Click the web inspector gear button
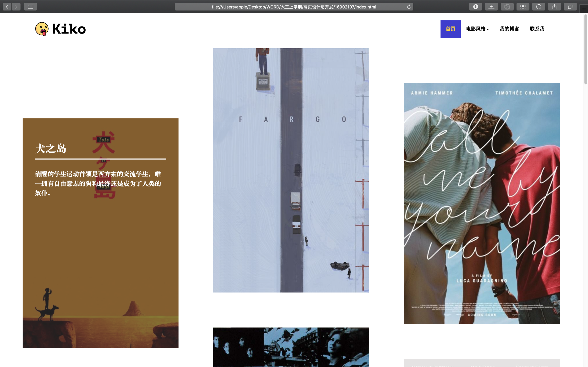 pos(507,7)
